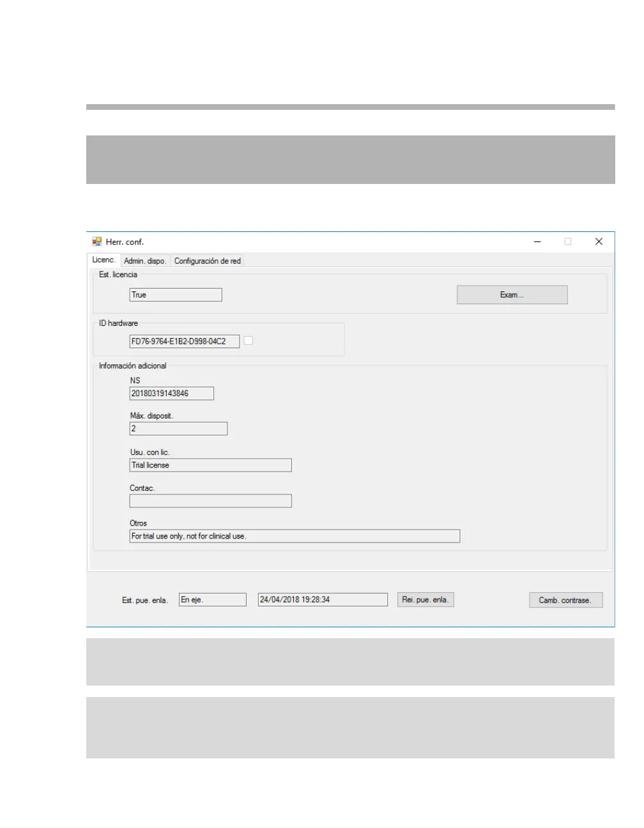Click the Herr. conf. window app icon
The width and height of the screenshot is (644, 828).
click(x=97, y=241)
